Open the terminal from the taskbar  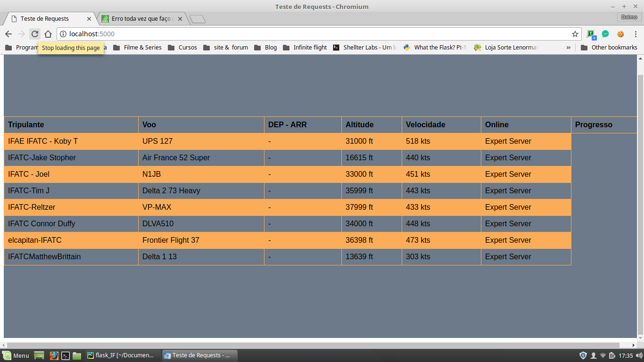pyautogui.click(x=66, y=355)
